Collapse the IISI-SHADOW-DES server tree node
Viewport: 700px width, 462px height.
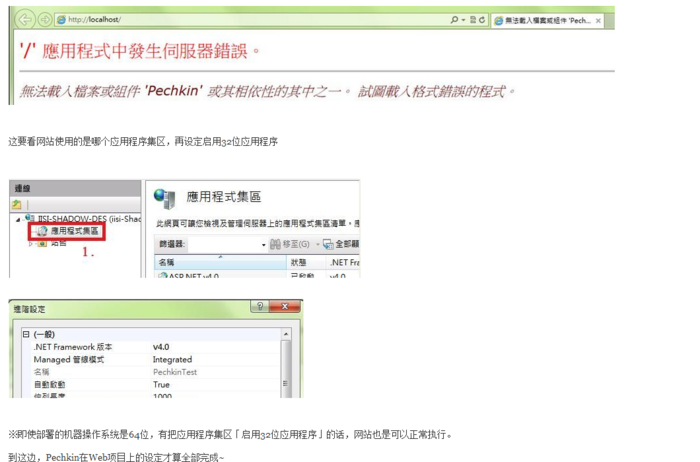(x=18, y=219)
